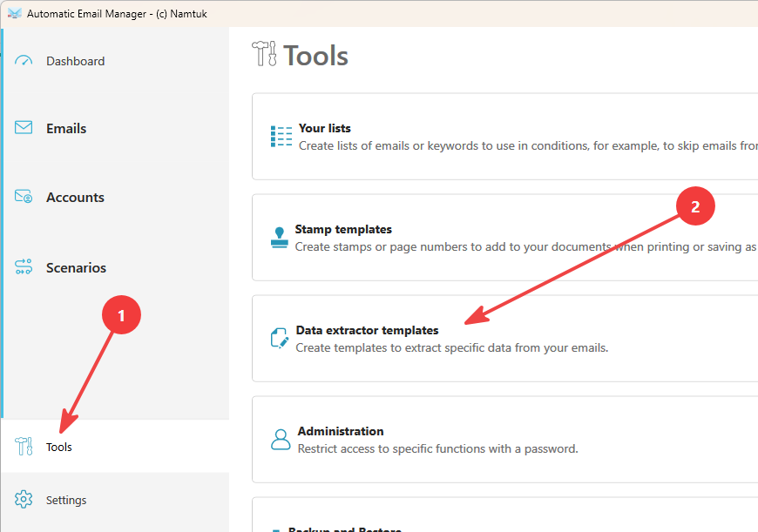This screenshot has width=758, height=532.
Task: Click 'Create templates to extract specific data' text
Action: click(452, 347)
